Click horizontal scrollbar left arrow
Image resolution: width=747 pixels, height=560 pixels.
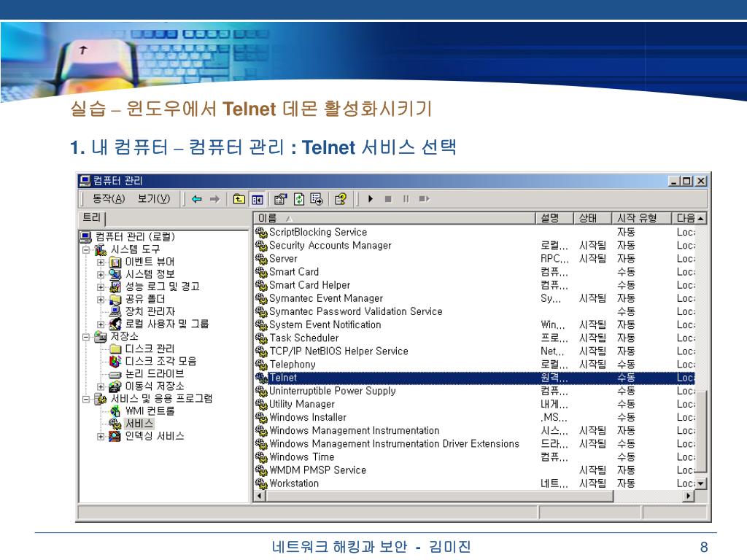(x=260, y=496)
